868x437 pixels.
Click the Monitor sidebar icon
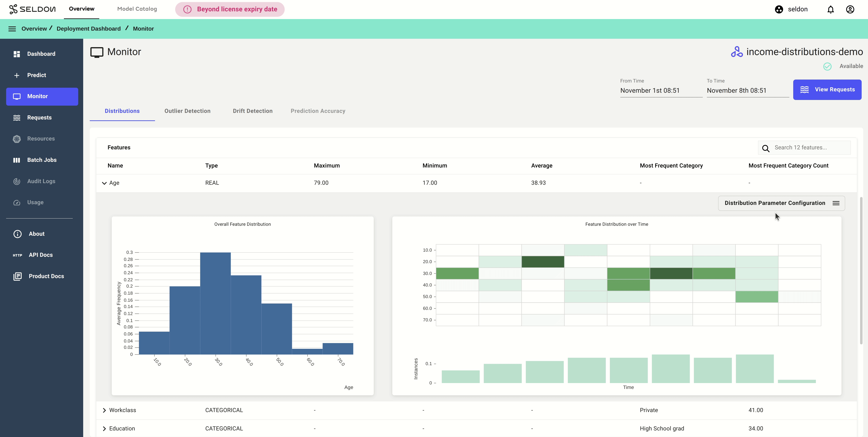point(17,96)
